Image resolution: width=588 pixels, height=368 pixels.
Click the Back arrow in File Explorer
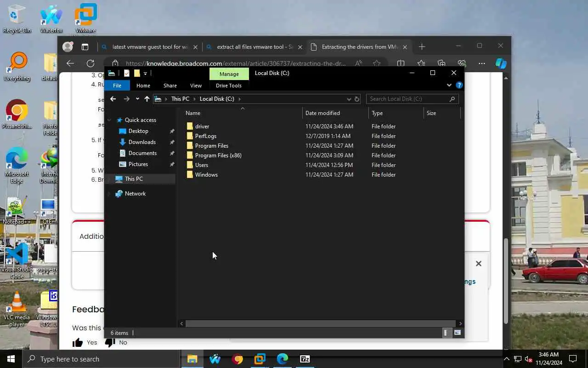click(113, 99)
